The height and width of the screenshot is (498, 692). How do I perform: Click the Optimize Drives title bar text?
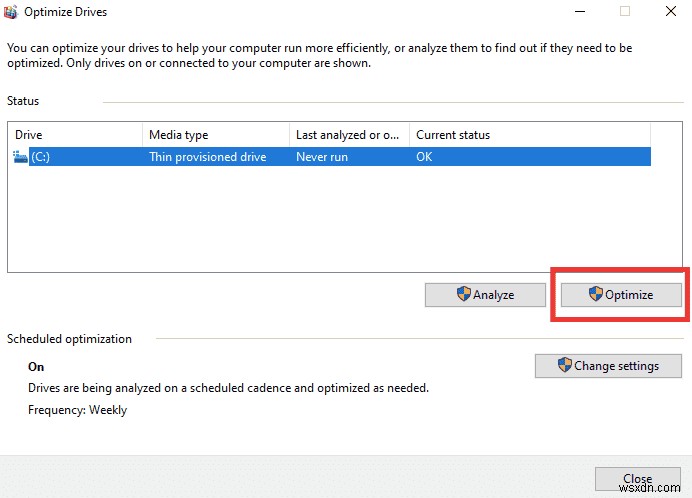click(x=68, y=12)
